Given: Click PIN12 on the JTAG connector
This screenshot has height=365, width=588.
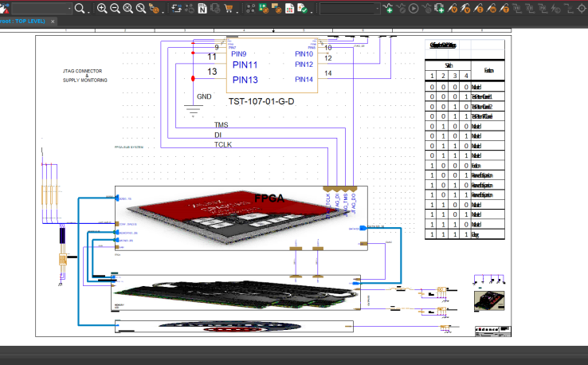Looking at the screenshot, I should (304, 65).
